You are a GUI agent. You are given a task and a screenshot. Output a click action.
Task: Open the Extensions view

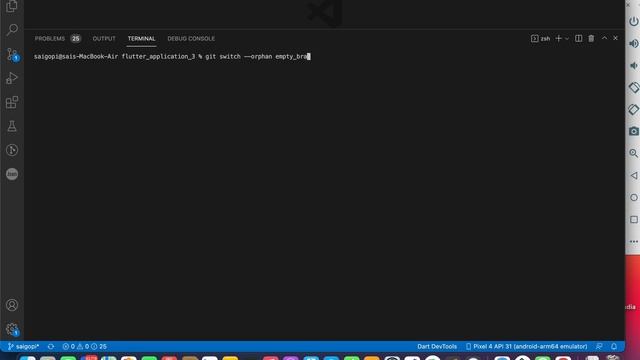(12, 102)
